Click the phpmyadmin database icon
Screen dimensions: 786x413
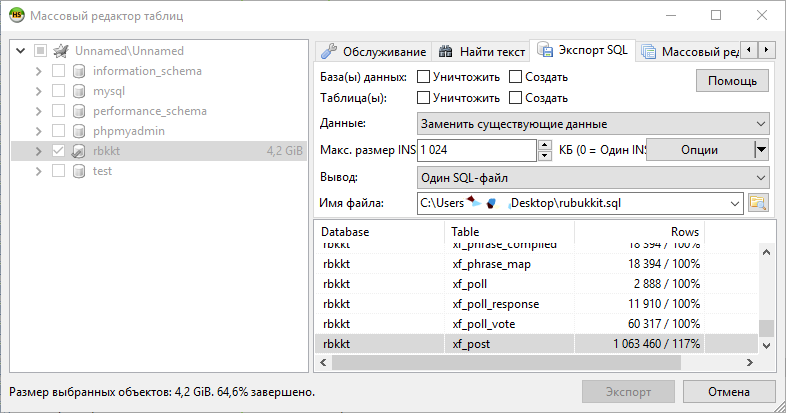[78, 131]
